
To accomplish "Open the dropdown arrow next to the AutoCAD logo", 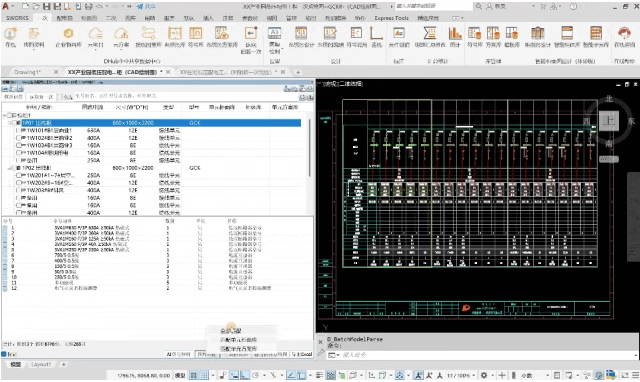I will (13, 7).
